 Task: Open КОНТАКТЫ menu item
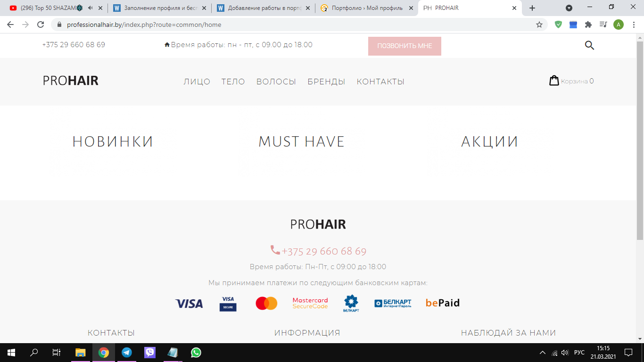coord(380,82)
